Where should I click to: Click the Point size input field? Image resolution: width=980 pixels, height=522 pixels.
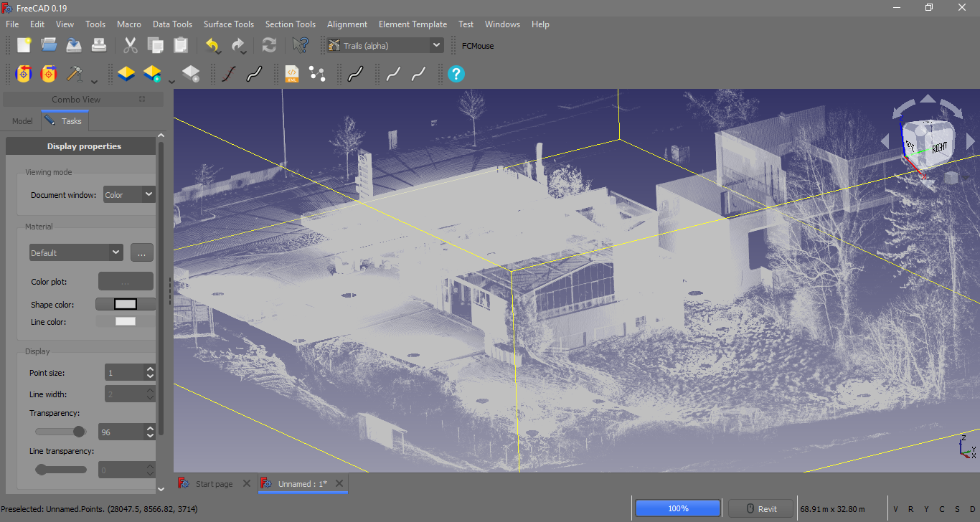pos(123,373)
